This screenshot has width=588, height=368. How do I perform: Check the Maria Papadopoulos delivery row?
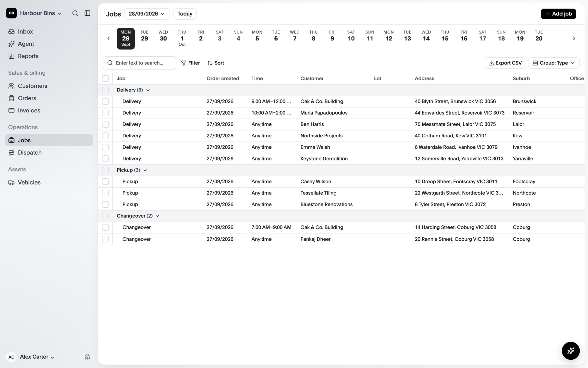point(105,113)
